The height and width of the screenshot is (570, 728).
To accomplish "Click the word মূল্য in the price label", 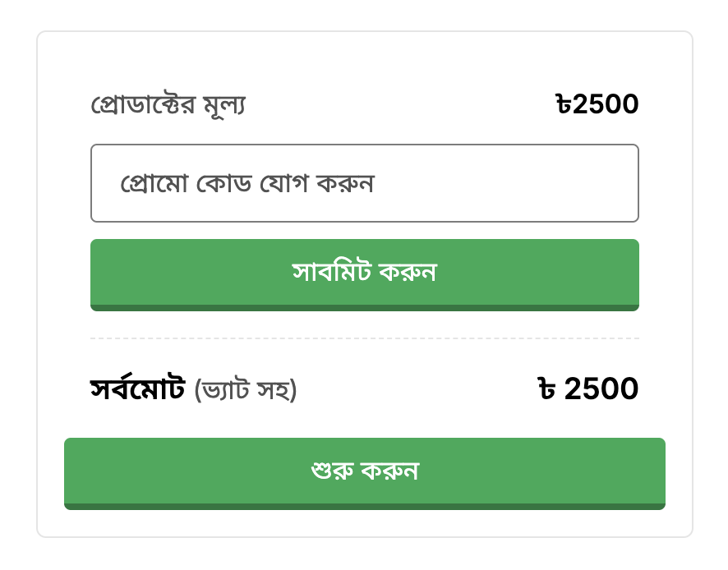I will click(223, 105).
